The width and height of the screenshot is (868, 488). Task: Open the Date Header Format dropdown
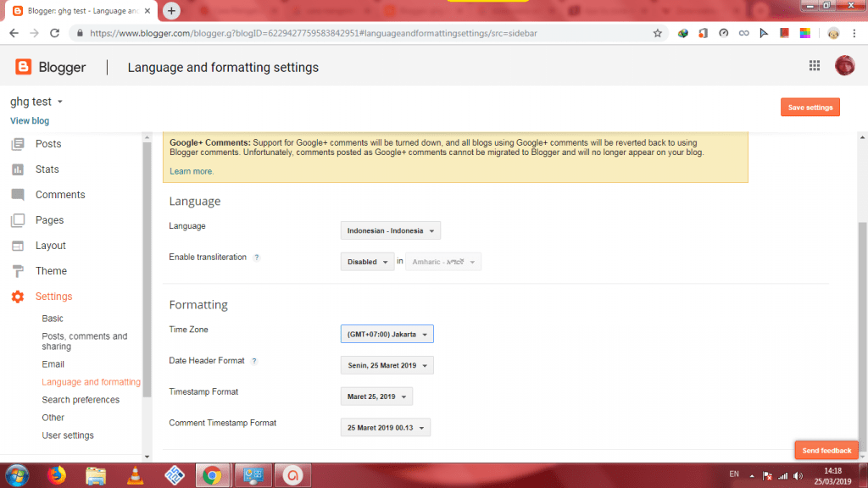click(x=387, y=365)
